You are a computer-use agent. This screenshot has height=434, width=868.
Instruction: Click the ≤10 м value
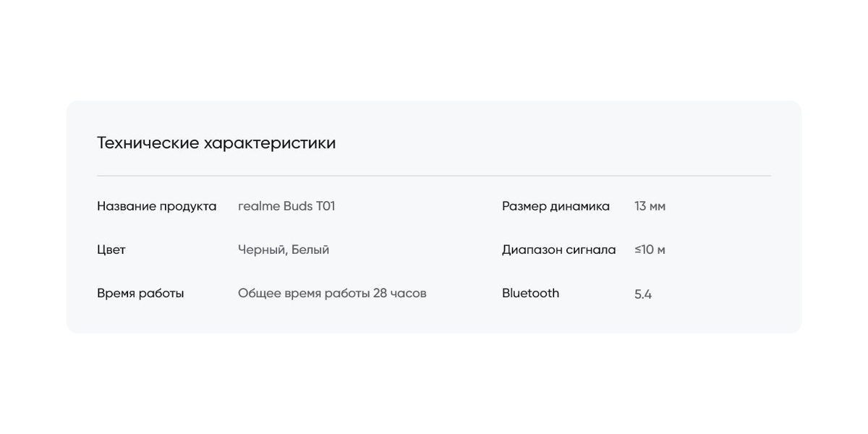point(650,250)
